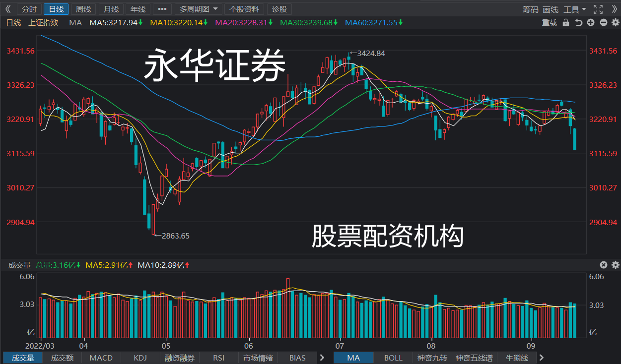This screenshot has height=364, width=621.
Task: Open volume panel settings gear
Action: tap(616, 265)
